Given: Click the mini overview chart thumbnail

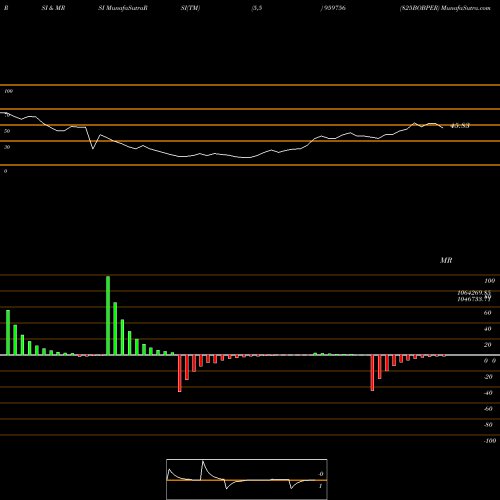Looking at the screenshot, I should (x=247, y=479).
